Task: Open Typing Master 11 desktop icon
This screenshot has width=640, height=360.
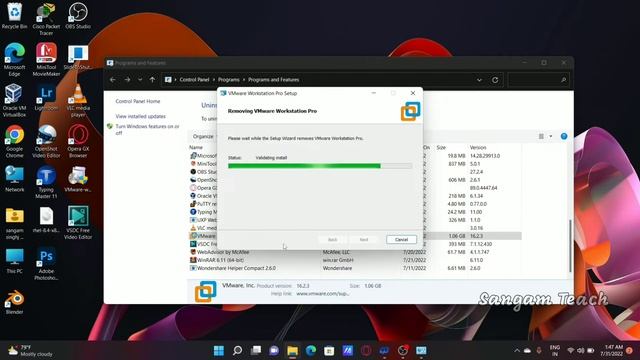Action: [46, 182]
